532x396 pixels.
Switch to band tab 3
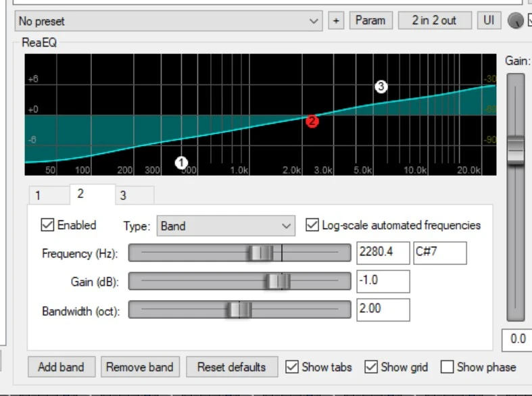click(x=123, y=196)
